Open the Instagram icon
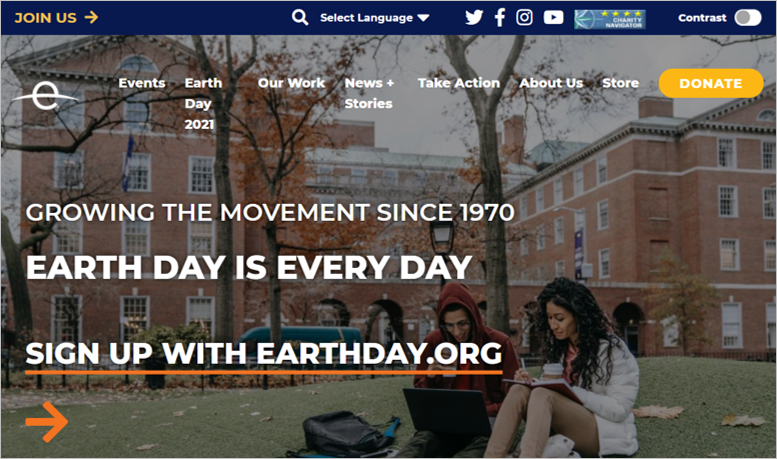The image size is (777, 459). pyautogui.click(x=524, y=18)
